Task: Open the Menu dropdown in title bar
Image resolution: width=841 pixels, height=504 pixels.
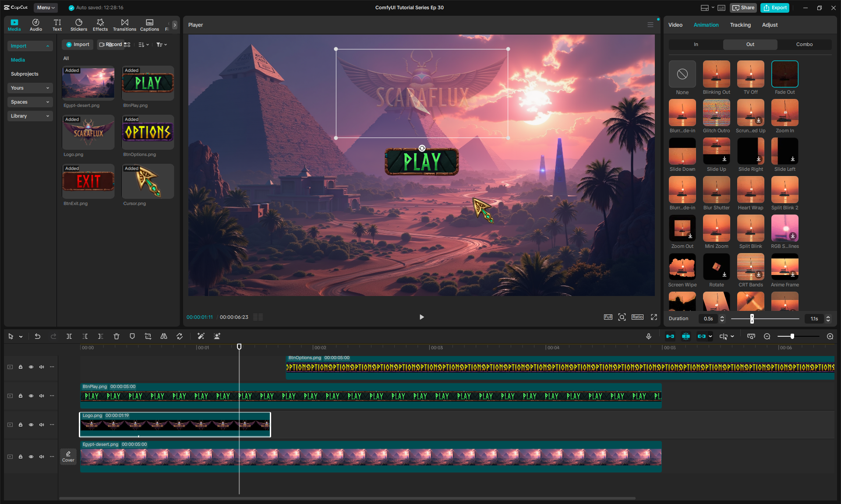Action: (46, 7)
